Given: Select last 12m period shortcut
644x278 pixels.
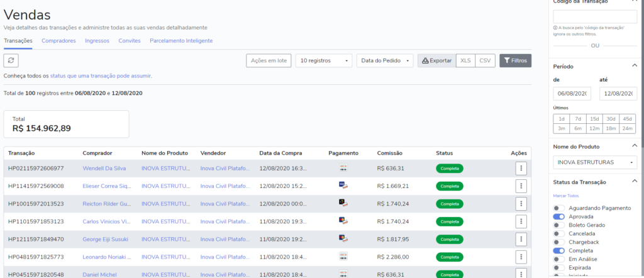Looking at the screenshot, I should tap(594, 129).
